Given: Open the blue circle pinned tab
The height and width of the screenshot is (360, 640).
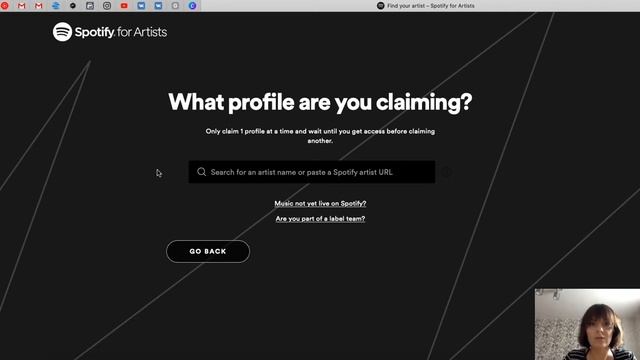Looking at the screenshot, I should click(192, 6).
